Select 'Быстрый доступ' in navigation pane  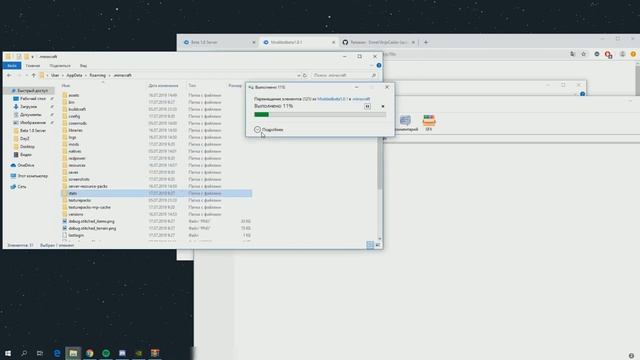point(29,91)
